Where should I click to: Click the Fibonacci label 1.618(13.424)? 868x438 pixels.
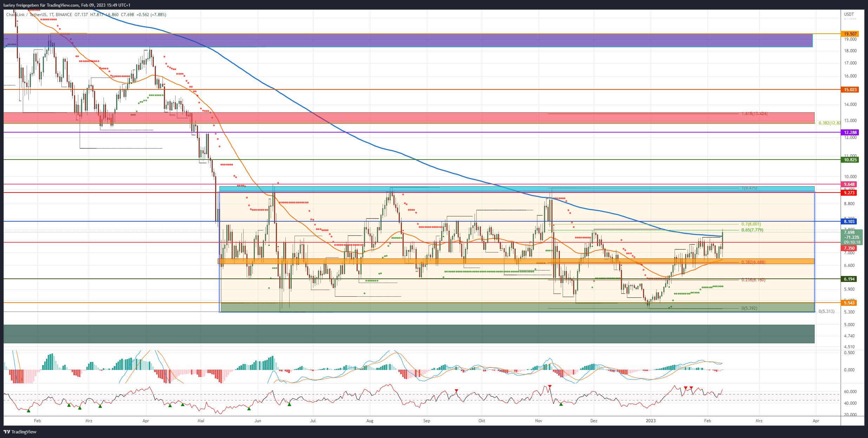[754, 114]
